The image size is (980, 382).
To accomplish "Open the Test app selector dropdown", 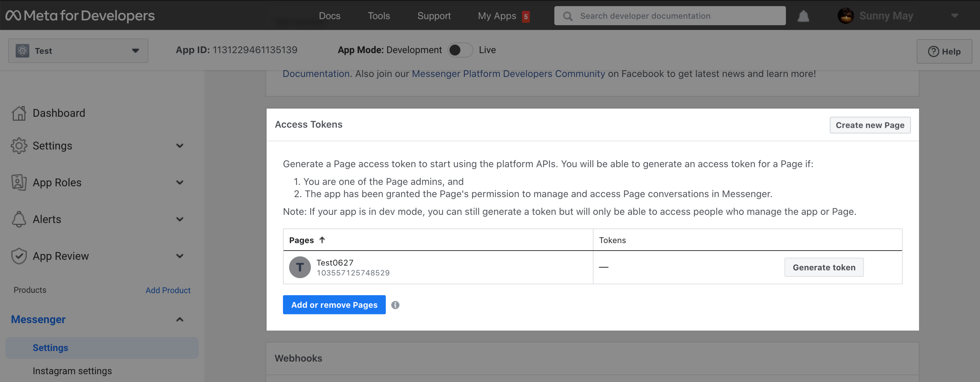I will (78, 51).
